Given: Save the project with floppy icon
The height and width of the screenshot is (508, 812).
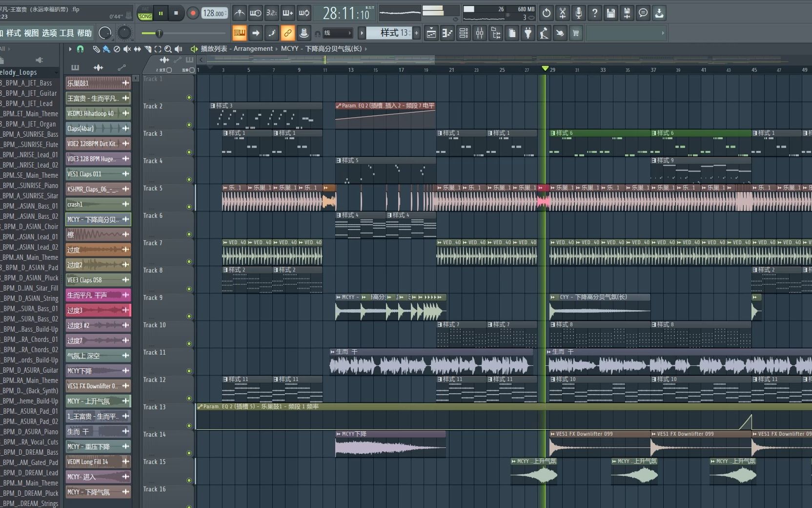Looking at the screenshot, I should click(611, 13).
